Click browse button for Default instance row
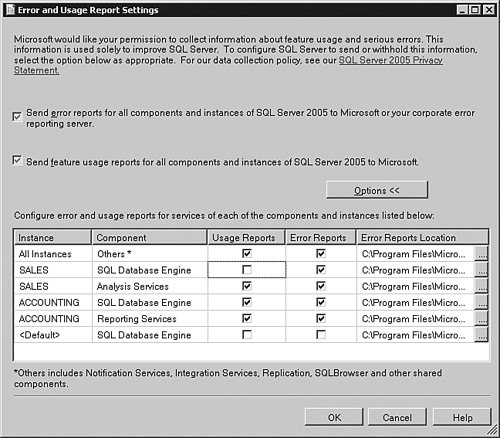The image size is (500, 438). click(x=481, y=334)
